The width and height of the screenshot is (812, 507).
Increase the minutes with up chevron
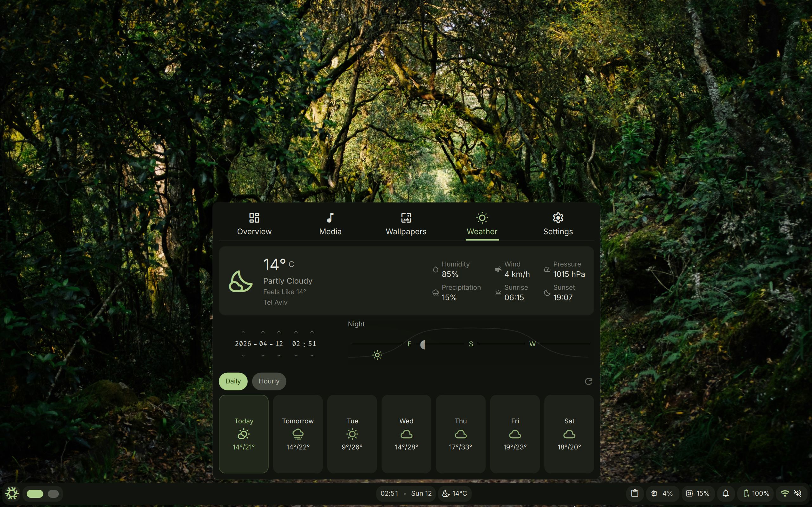pyautogui.click(x=312, y=332)
